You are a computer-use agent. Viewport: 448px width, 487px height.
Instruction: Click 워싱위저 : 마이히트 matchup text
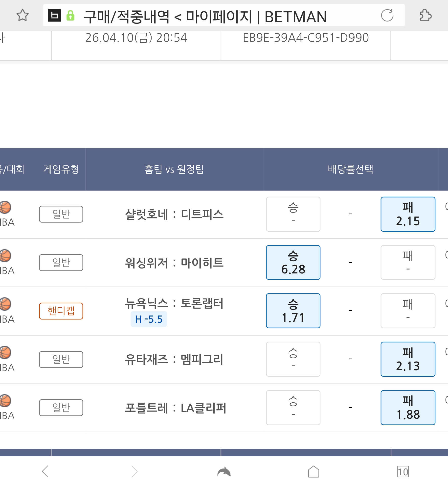tap(174, 263)
